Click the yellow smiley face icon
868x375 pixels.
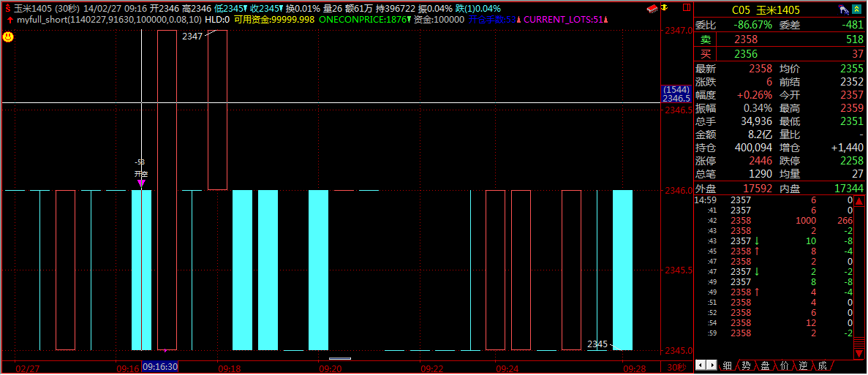click(7, 35)
